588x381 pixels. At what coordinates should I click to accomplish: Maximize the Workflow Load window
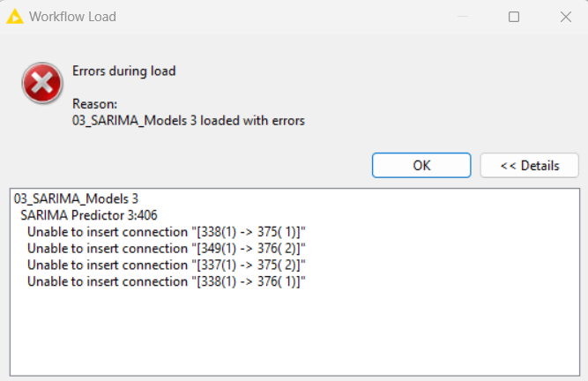pyautogui.click(x=514, y=17)
